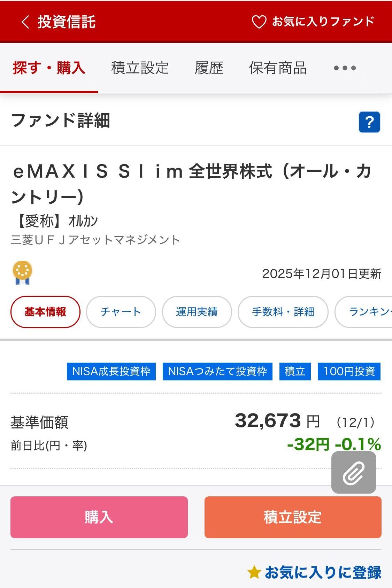Tap the star icon next to お気に入りに登録
Screen dimensions: 392x588
(x=254, y=572)
